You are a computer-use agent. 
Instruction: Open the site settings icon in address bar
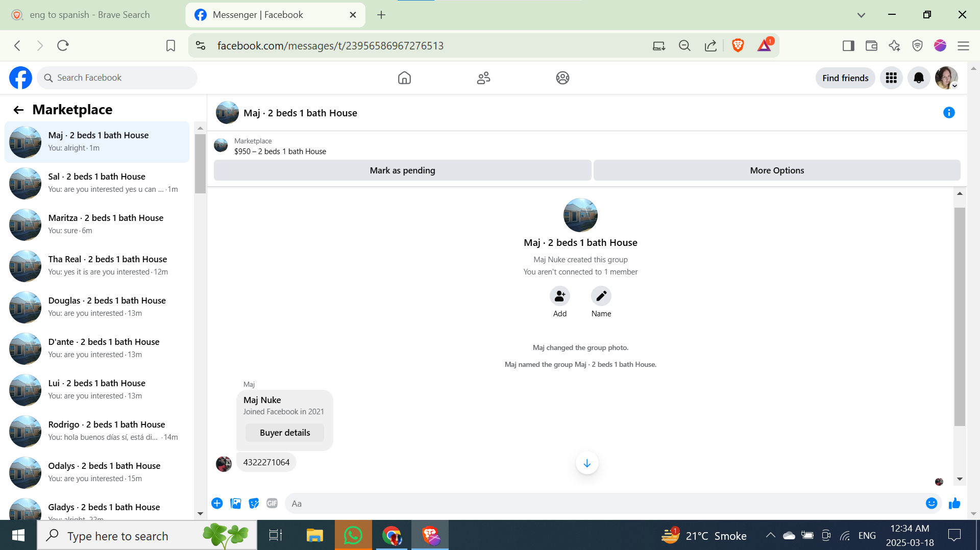coord(201,46)
